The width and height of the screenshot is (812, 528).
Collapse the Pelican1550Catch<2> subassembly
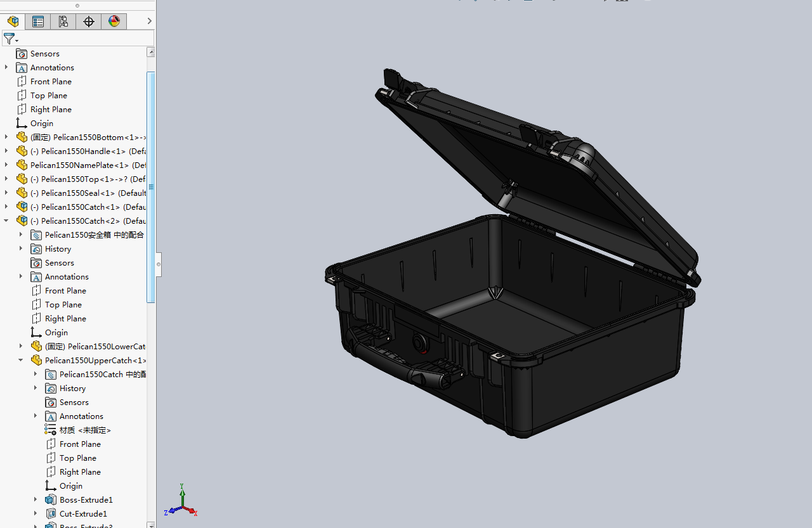(6, 221)
